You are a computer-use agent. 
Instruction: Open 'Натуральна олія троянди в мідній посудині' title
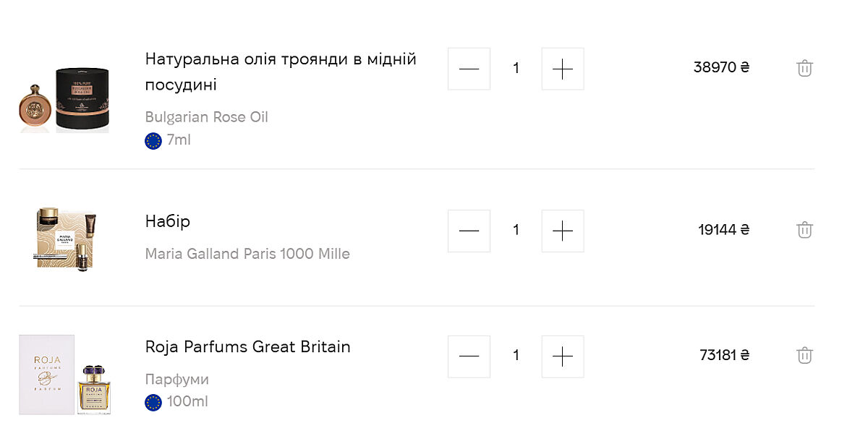click(281, 72)
